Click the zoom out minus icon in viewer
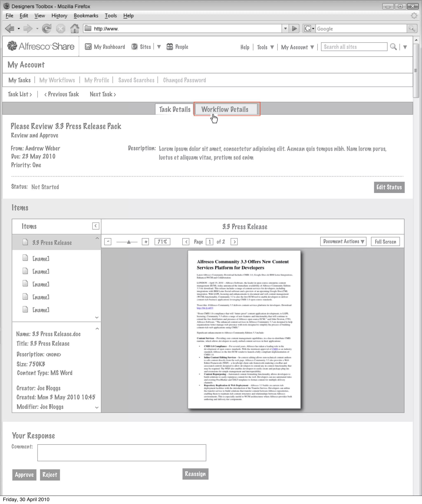This screenshot has width=422, height=504. tap(108, 242)
